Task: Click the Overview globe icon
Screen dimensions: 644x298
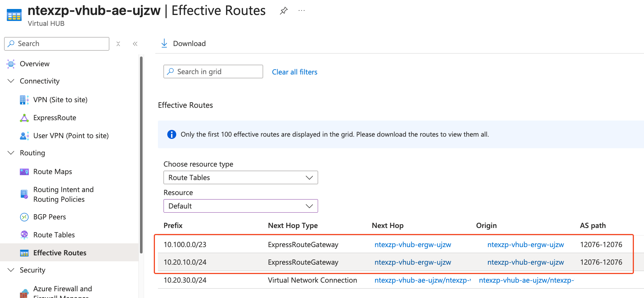Action: pyautogui.click(x=11, y=64)
